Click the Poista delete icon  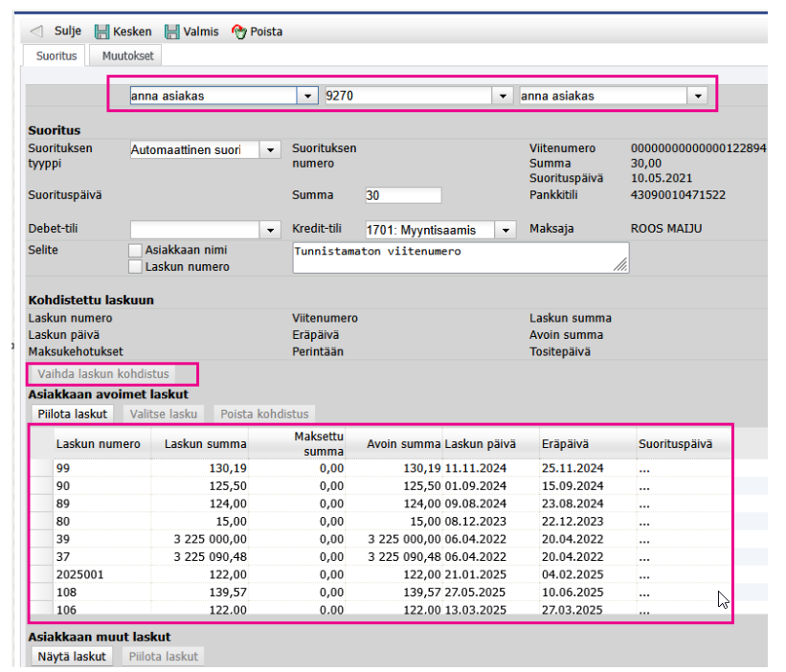239,32
